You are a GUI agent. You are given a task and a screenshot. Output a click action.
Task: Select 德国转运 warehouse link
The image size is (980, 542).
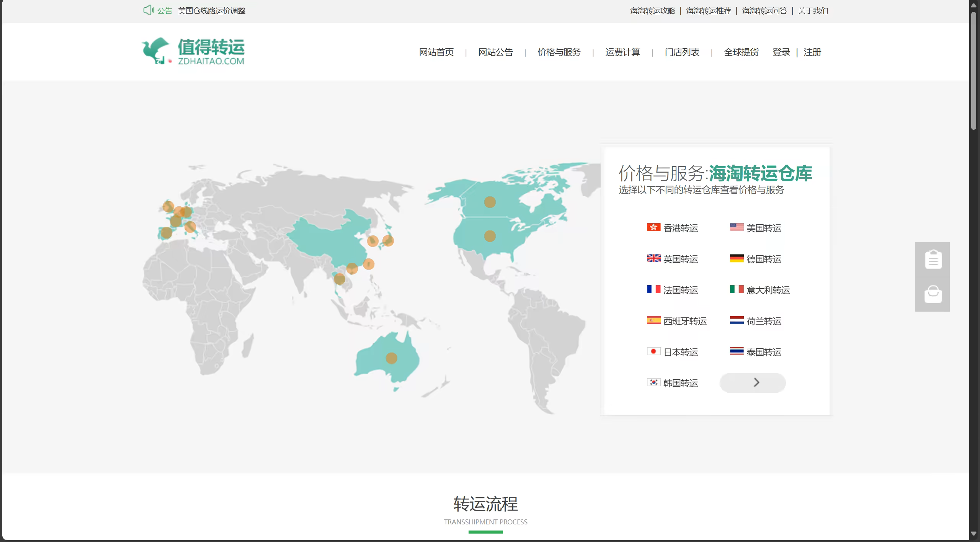(x=763, y=259)
